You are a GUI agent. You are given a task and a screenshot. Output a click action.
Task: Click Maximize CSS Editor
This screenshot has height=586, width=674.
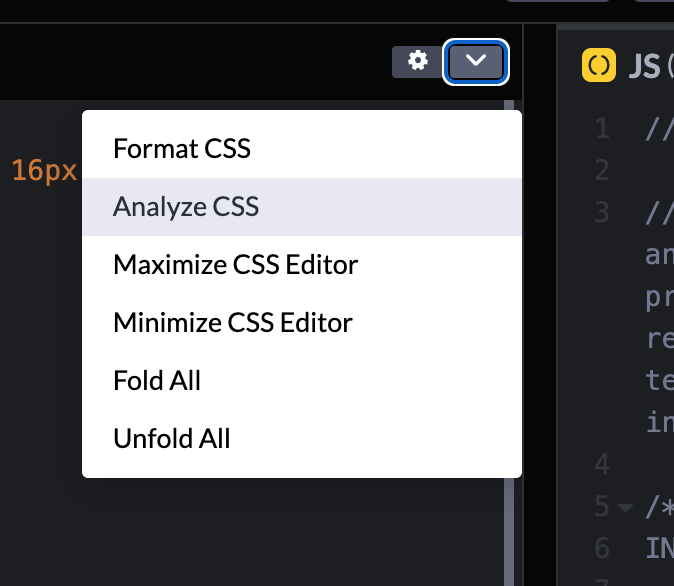pos(236,265)
